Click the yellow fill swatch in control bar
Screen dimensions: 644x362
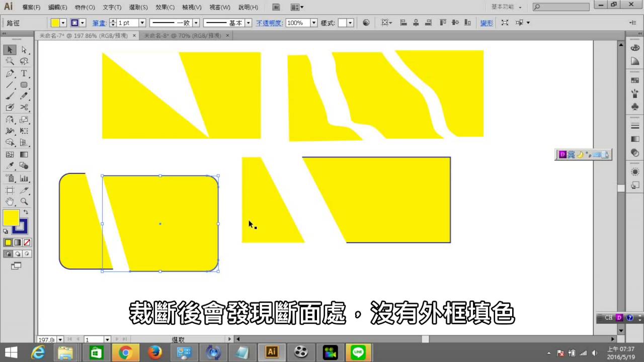tap(55, 23)
